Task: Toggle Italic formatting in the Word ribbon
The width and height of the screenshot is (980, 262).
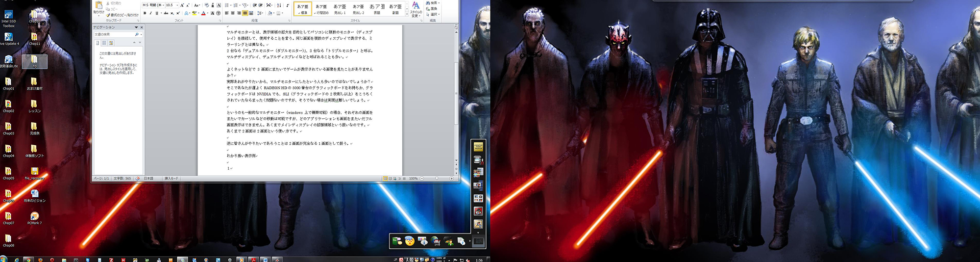Action: [x=150, y=13]
